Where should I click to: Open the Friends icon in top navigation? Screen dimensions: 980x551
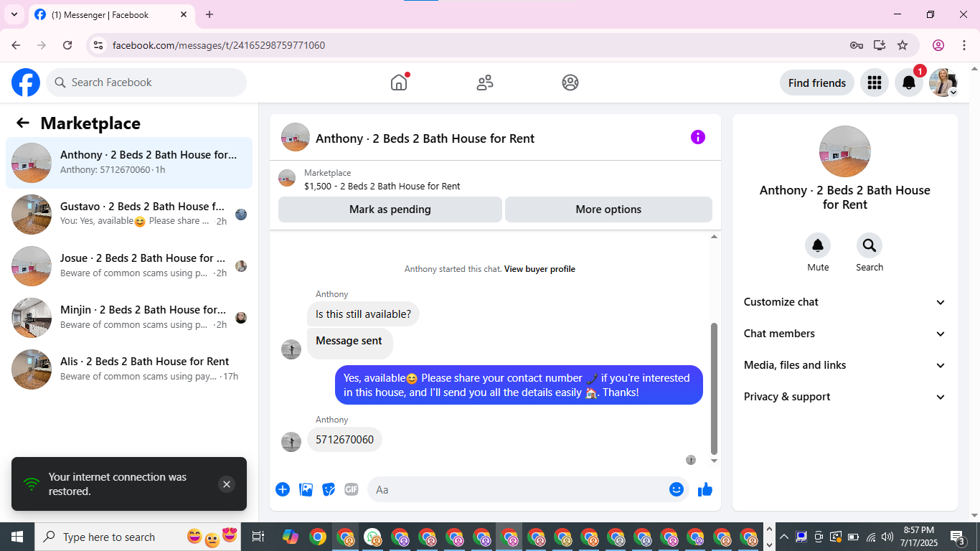pyautogui.click(x=485, y=83)
